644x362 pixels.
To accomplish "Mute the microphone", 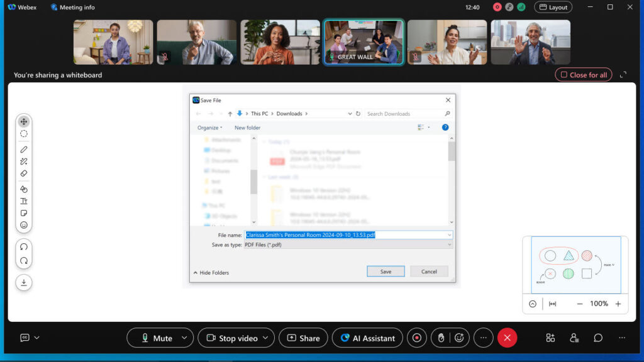I will point(157,337).
